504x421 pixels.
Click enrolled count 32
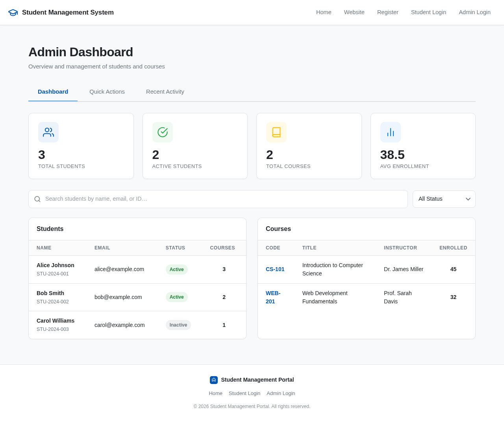click(453, 297)
